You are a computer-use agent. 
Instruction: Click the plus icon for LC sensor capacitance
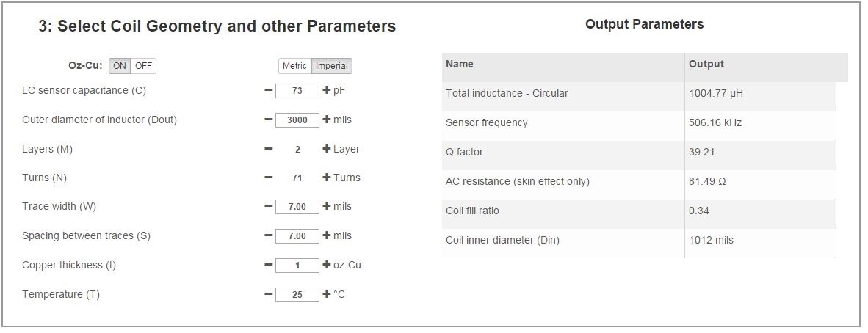coord(327,91)
